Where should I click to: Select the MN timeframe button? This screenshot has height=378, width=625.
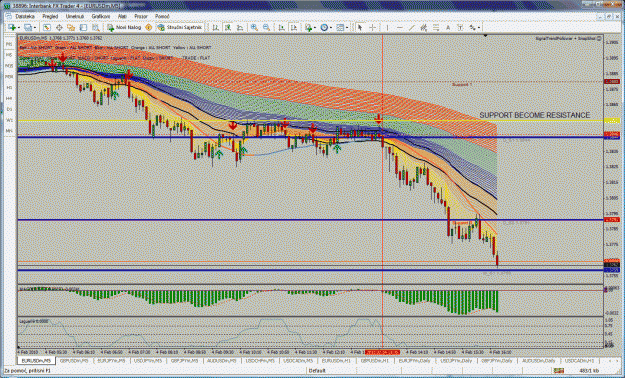point(9,130)
